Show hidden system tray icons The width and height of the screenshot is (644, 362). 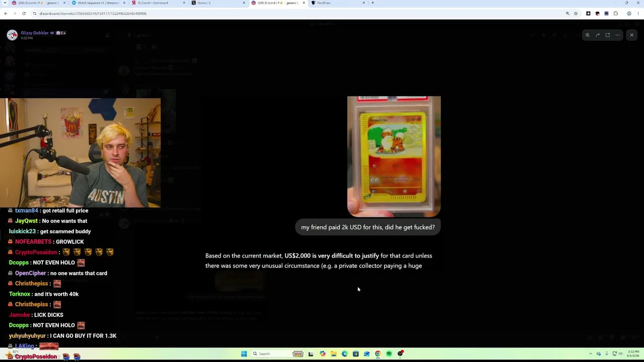tap(591, 354)
